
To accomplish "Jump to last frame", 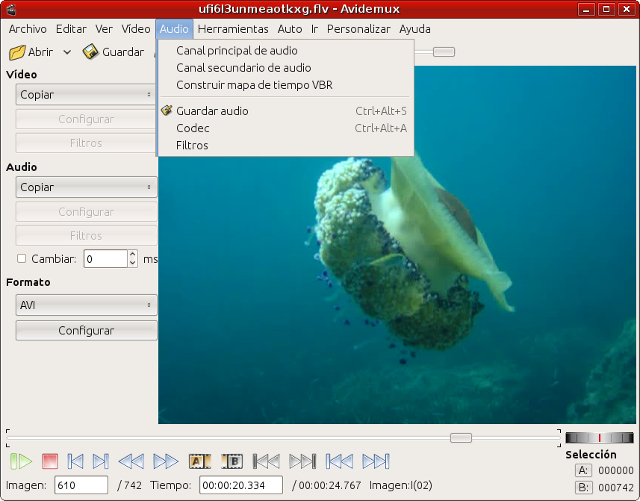I will click(375, 461).
